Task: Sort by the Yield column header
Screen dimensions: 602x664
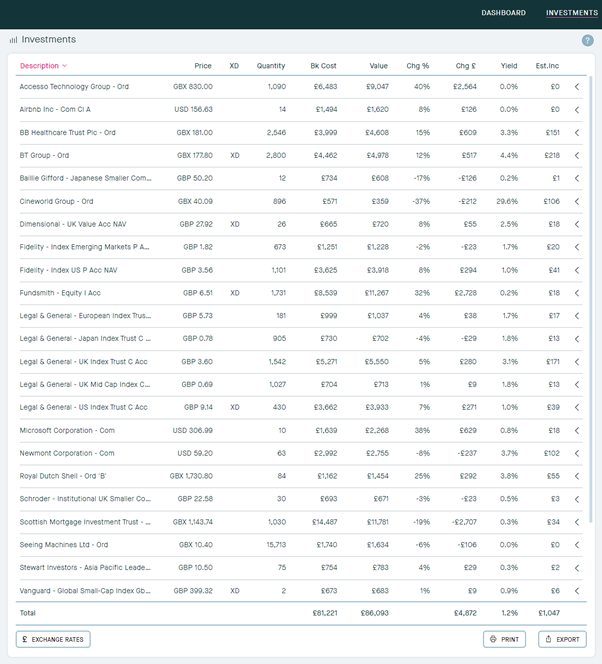Action: click(x=509, y=66)
